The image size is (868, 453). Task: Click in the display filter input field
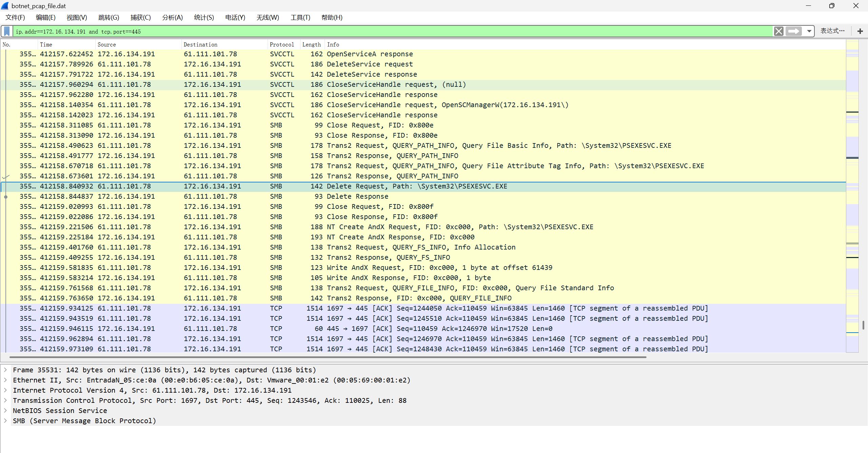tap(373, 32)
